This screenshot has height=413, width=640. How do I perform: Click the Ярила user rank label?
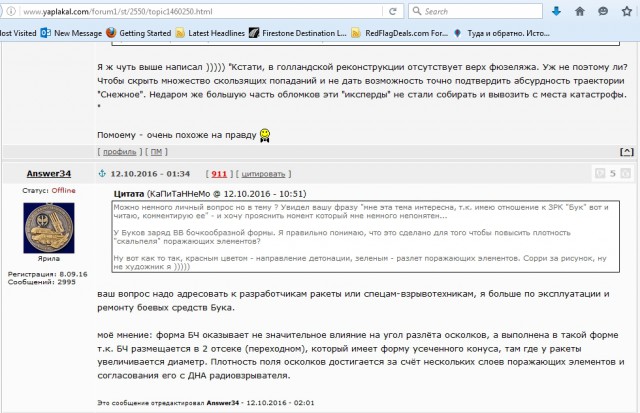(49, 258)
